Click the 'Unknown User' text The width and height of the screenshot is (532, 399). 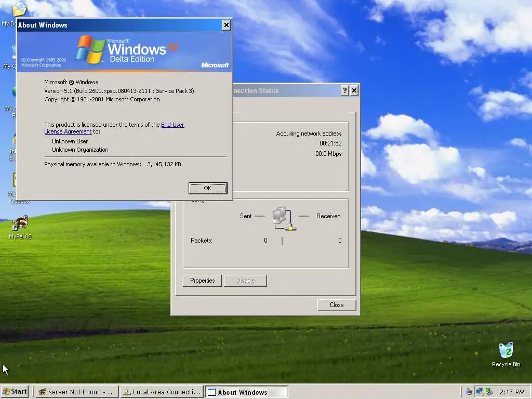pyautogui.click(x=70, y=141)
